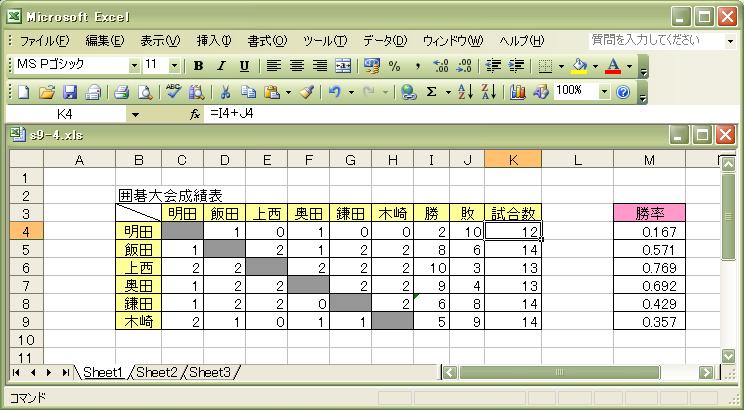
Task: Show the Drawing toolbar
Action: 540,92
